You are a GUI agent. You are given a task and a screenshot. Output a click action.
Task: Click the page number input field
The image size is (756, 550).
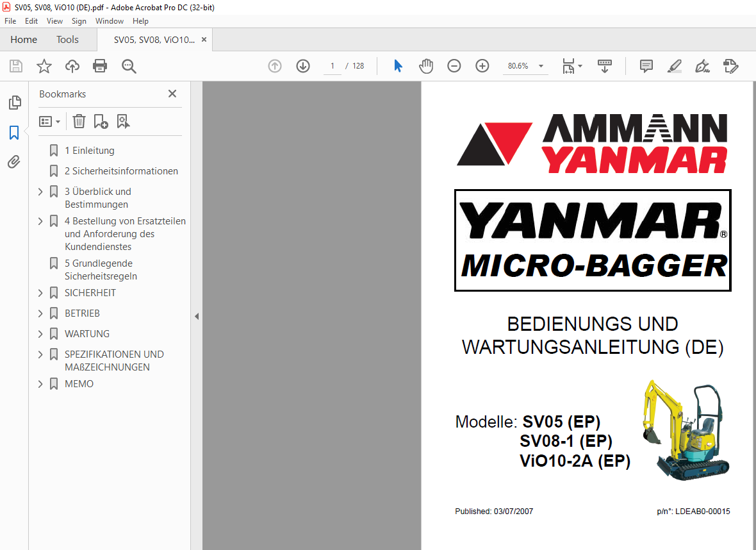(x=333, y=66)
